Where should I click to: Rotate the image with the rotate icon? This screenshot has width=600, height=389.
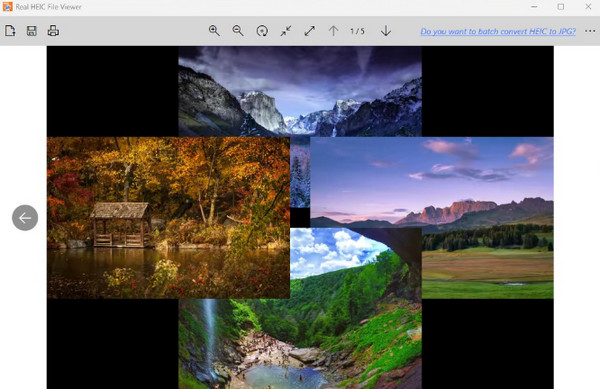[262, 31]
